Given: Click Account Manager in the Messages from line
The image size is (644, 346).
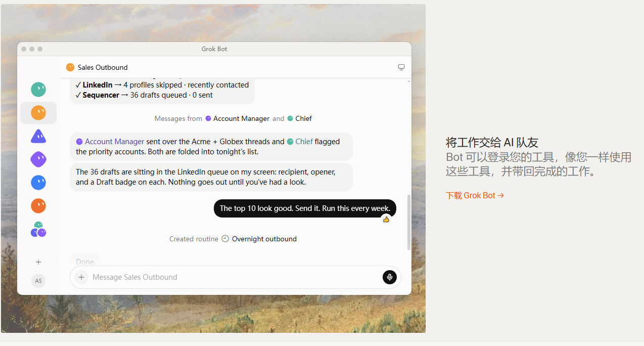Looking at the screenshot, I should coord(238,118).
